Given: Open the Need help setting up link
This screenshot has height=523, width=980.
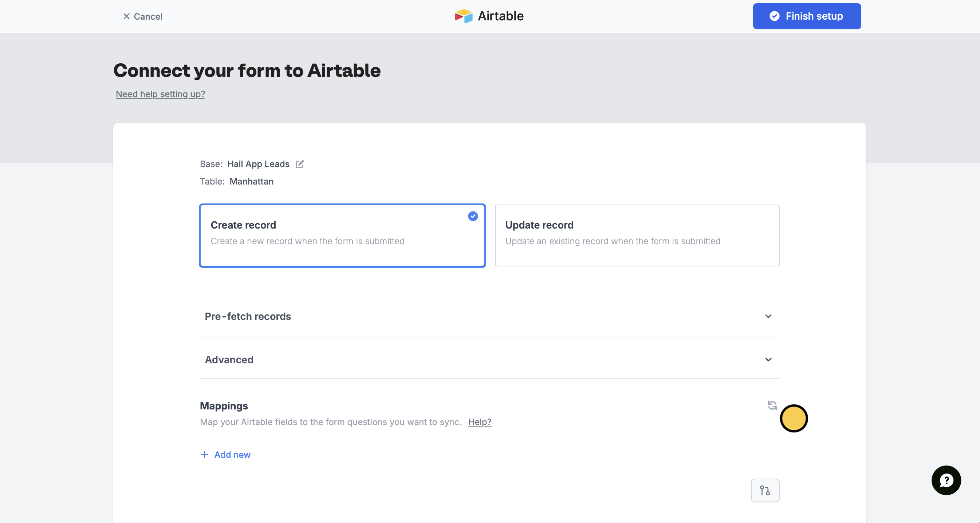Looking at the screenshot, I should pyautogui.click(x=160, y=94).
